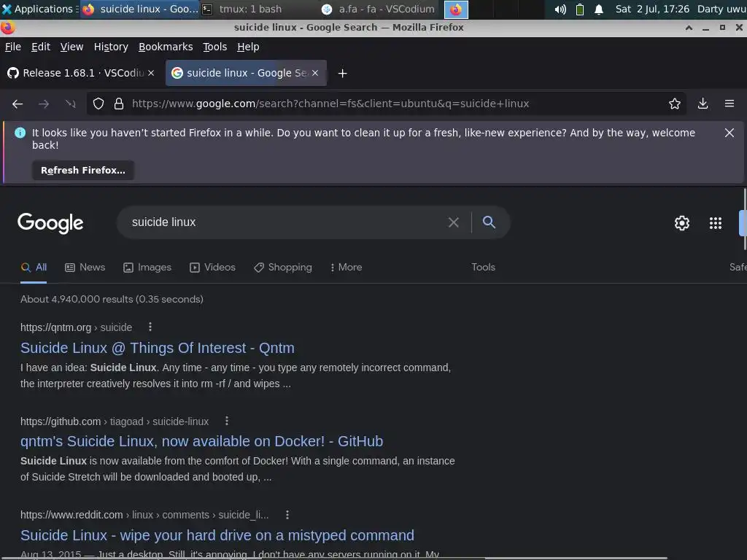Screen dimensions: 747x560
Task: Select the All results tab
Action: point(34,268)
